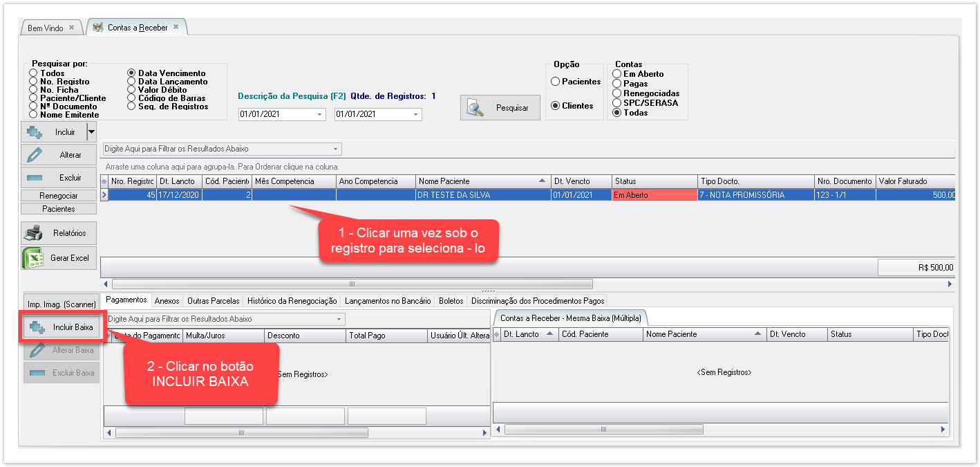Click the pencil icon on Alterar button

pyautogui.click(x=34, y=155)
